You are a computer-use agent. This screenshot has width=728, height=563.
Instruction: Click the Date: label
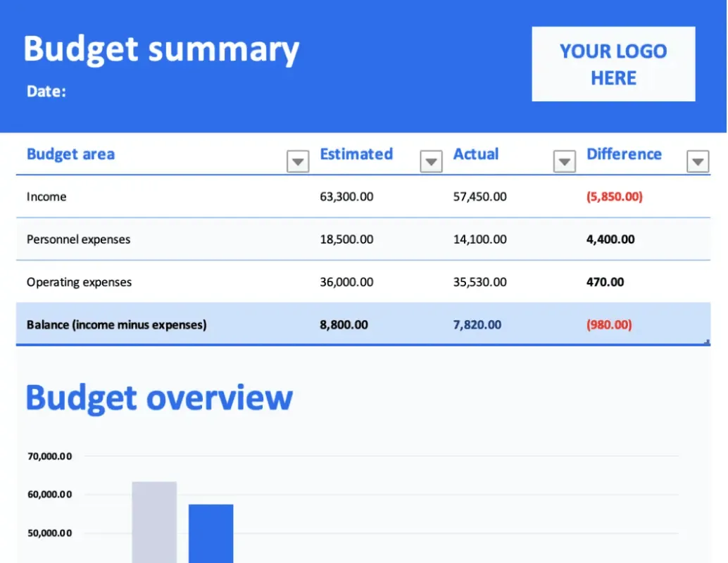coord(46,91)
